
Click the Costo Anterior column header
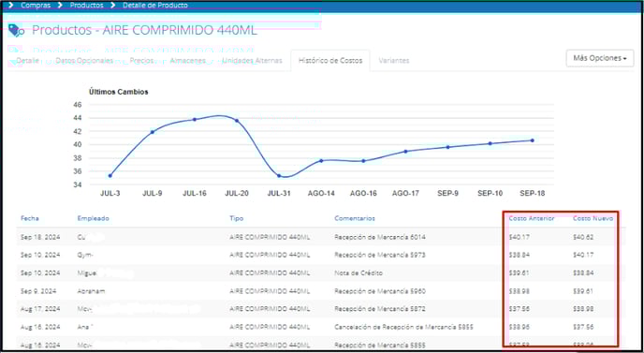point(532,218)
